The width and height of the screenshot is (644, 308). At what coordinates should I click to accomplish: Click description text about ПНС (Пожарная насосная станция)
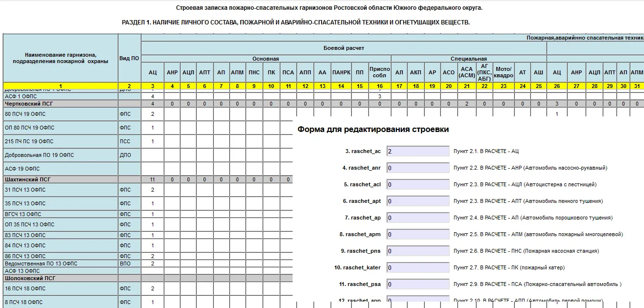(526, 251)
